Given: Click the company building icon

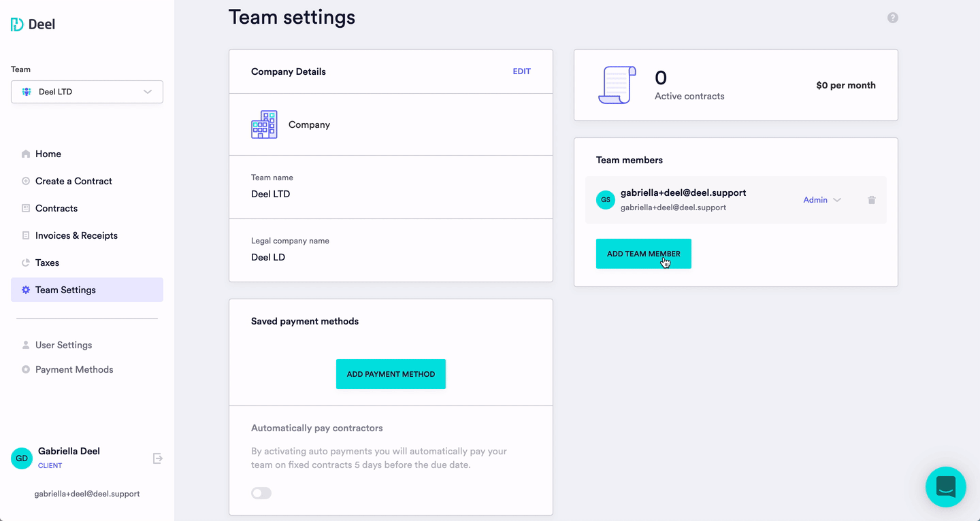Looking at the screenshot, I should 264,124.
